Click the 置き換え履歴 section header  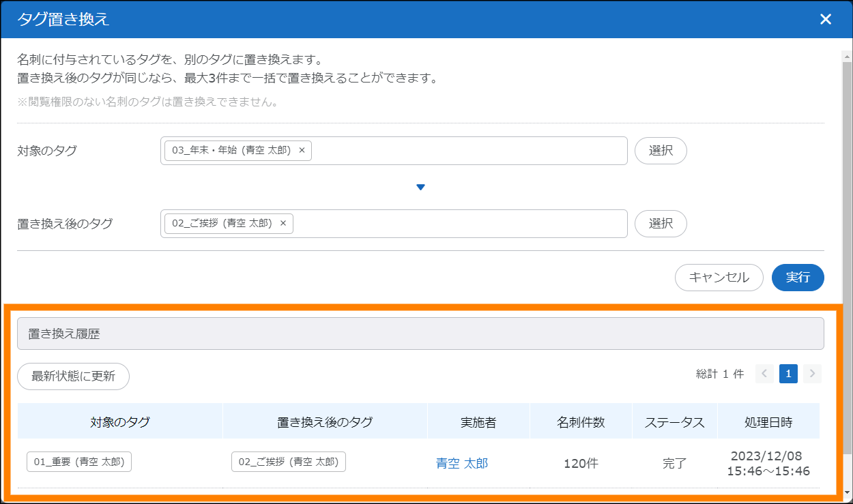420,333
